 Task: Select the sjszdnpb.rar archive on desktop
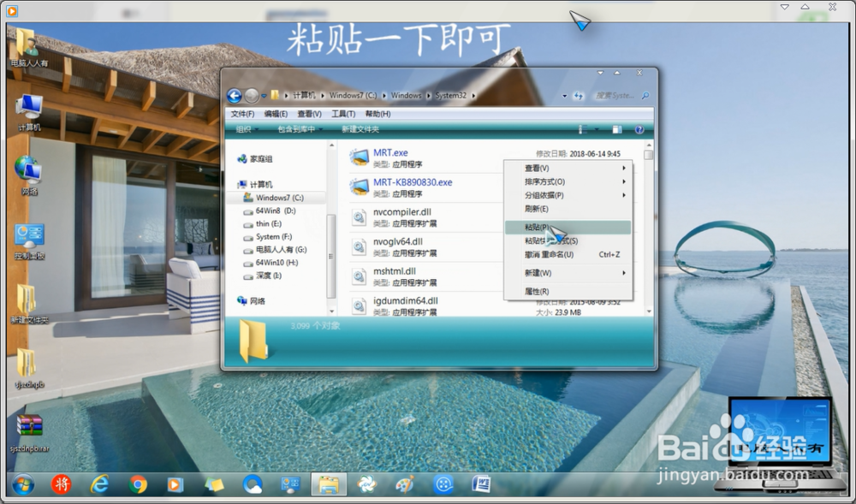click(29, 434)
